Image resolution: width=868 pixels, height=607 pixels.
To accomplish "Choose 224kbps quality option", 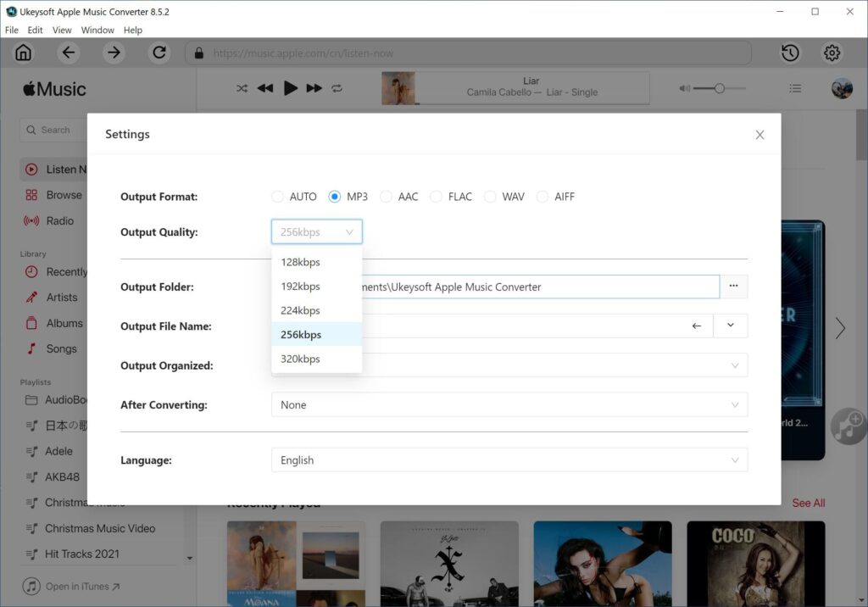I will pyautogui.click(x=317, y=310).
